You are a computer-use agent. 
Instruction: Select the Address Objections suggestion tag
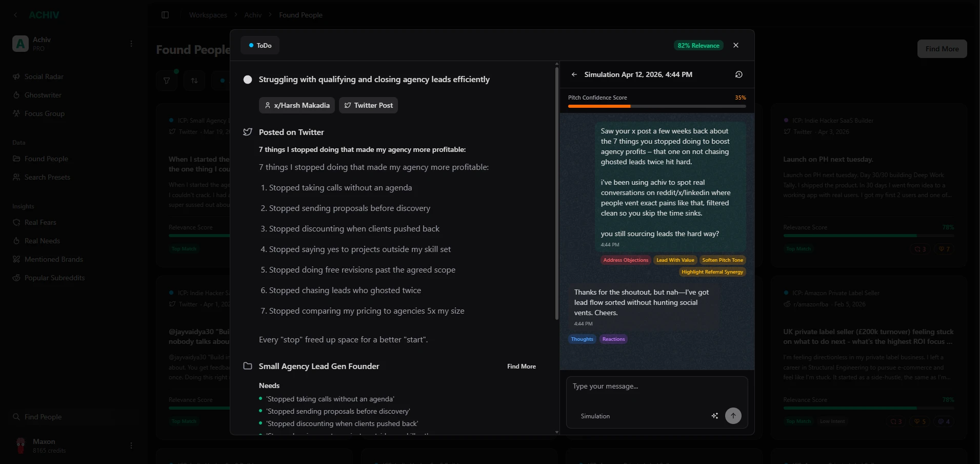pos(626,260)
